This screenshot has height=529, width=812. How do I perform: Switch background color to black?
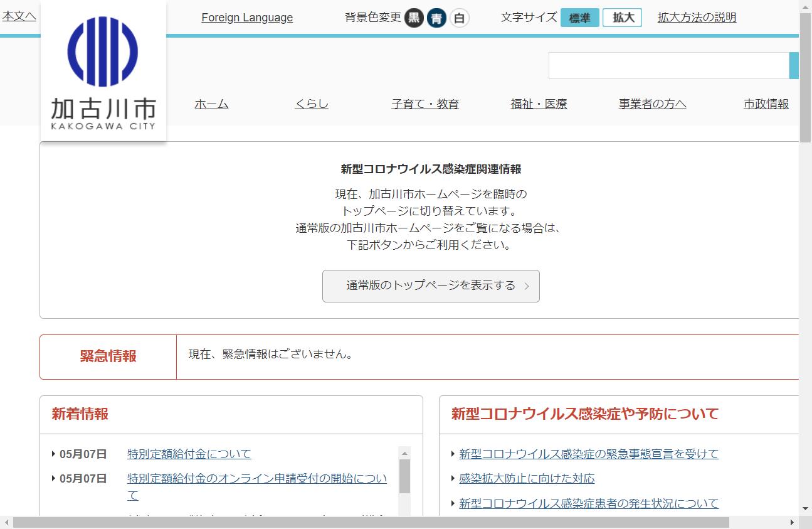(414, 18)
